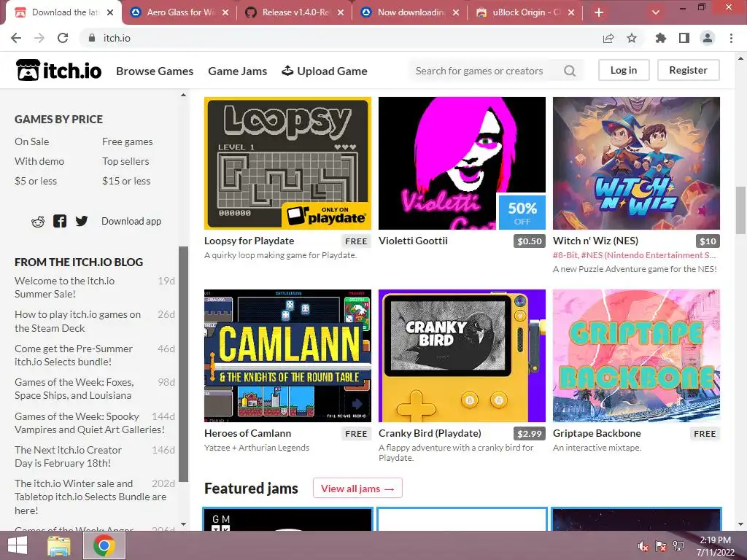
Task: Open the Free games link
Action: 127,141
